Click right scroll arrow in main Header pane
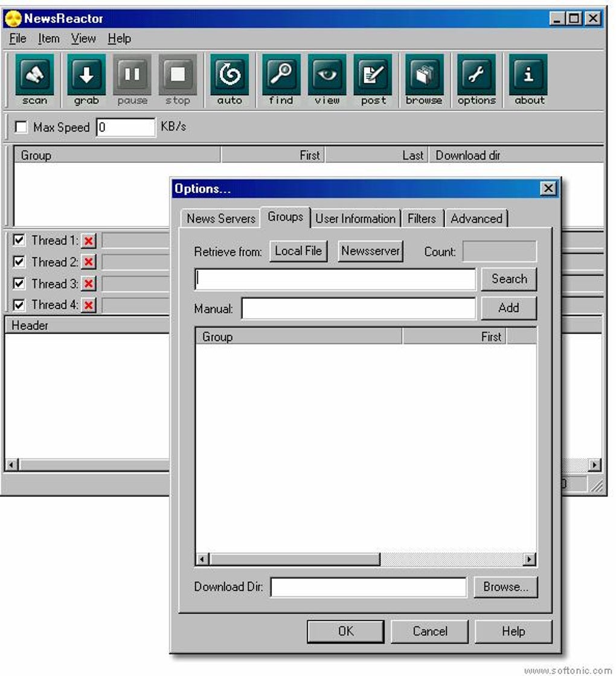The width and height of the screenshot is (616, 676). [594, 465]
